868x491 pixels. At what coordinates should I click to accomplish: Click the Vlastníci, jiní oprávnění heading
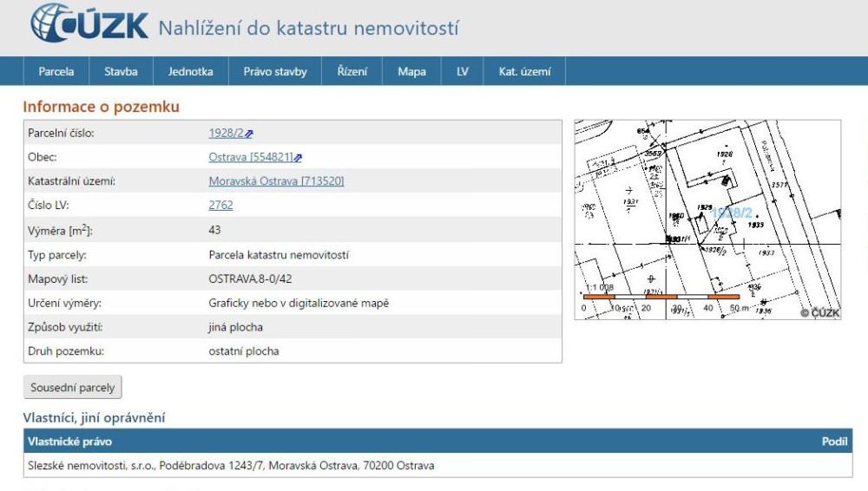(x=94, y=417)
